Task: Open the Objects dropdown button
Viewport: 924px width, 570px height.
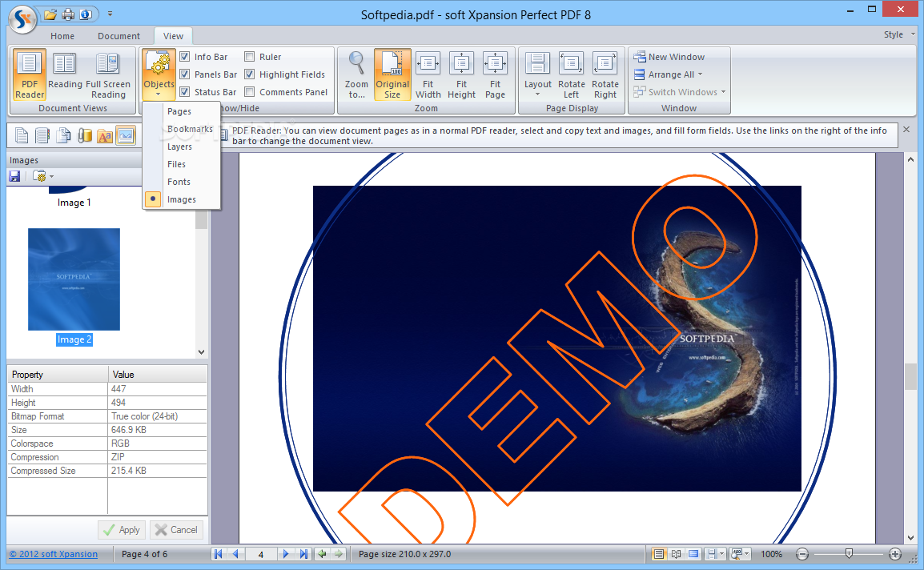Action: pos(159,75)
